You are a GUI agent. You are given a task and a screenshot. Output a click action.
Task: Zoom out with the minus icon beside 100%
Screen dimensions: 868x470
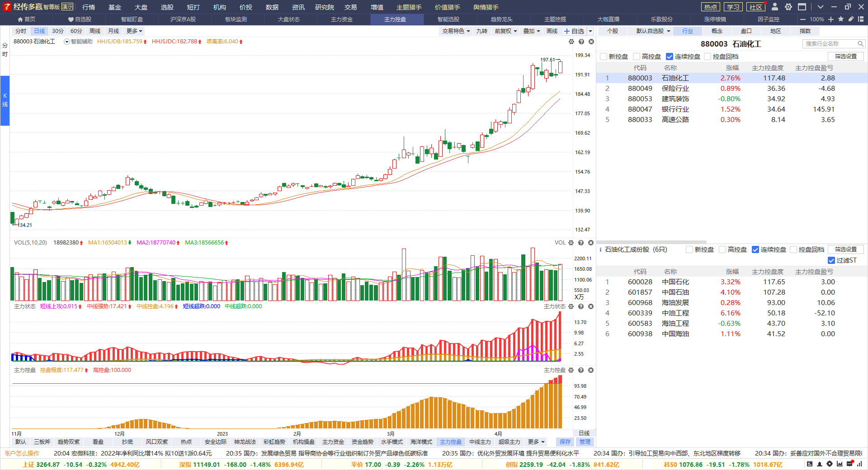pyautogui.click(x=803, y=19)
